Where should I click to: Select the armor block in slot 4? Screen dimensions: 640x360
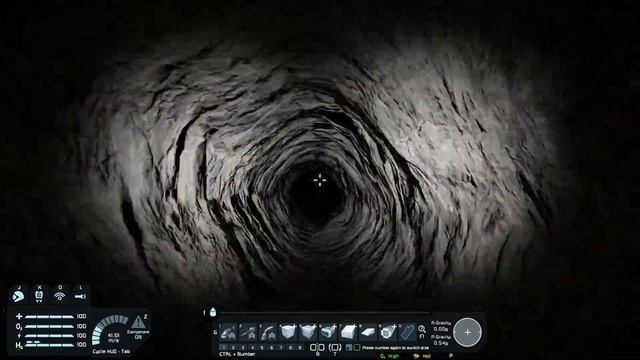288,332
